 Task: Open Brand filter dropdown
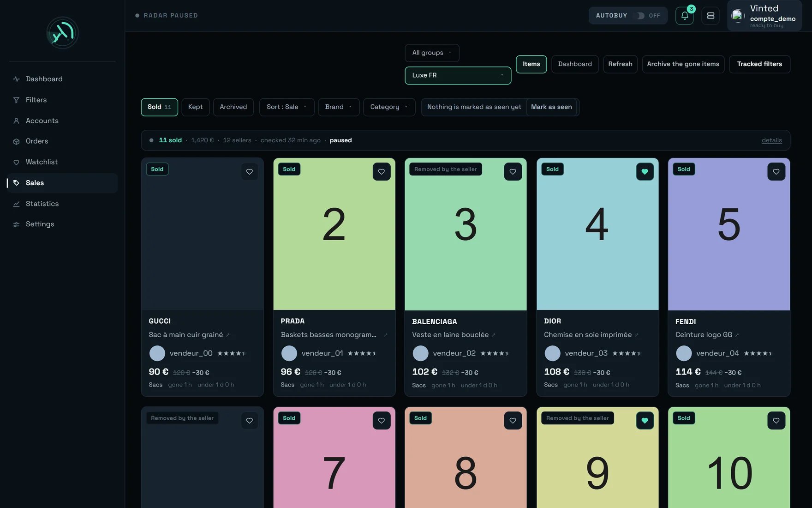coord(339,107)
